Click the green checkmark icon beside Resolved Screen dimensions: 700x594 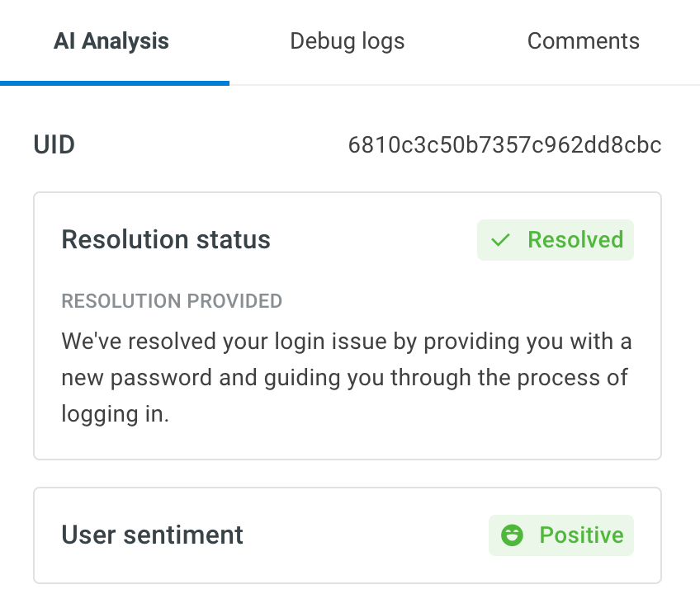500,240
